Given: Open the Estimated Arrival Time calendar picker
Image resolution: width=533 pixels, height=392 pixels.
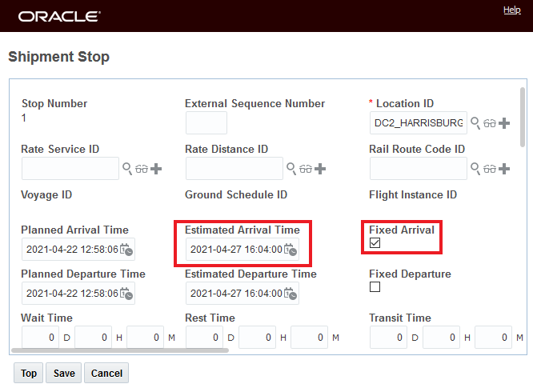Looking at the screenshot, I should 291,250.
